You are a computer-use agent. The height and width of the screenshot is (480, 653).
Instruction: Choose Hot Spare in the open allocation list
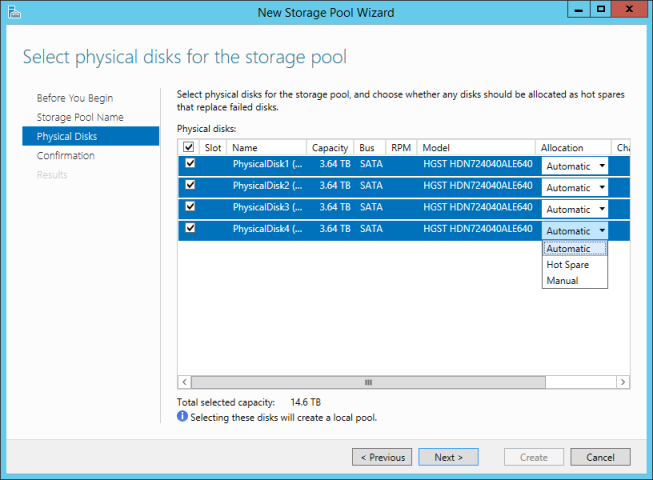coord(575,265)
